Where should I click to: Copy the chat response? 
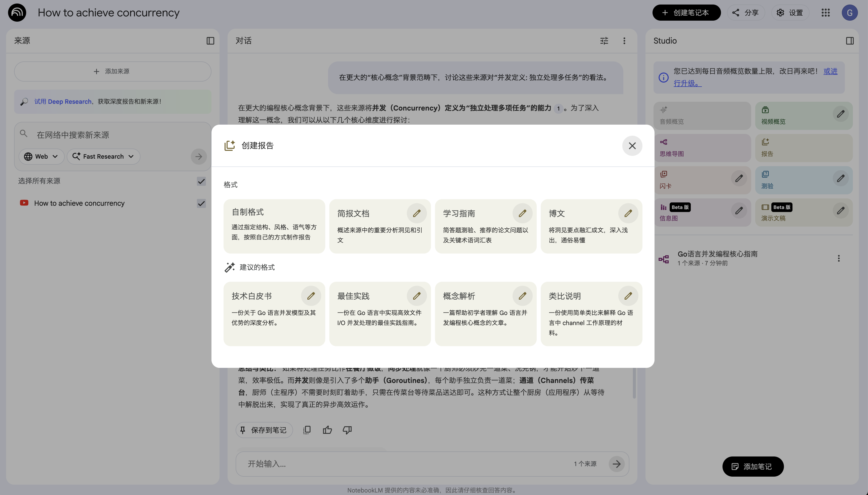click(x=306, y=430)
